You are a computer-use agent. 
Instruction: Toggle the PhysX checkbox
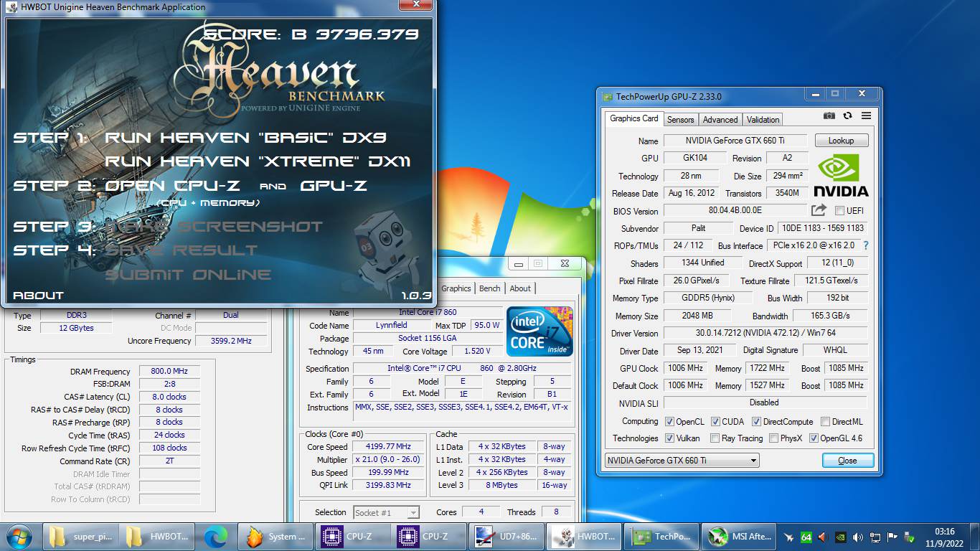(773, 438)
